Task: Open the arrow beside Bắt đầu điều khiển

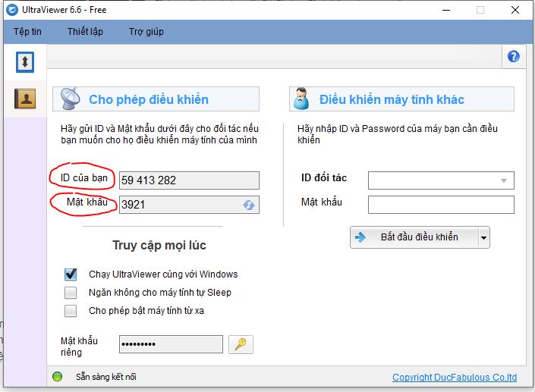Action: pyautogui.click(x=483, y=237)
